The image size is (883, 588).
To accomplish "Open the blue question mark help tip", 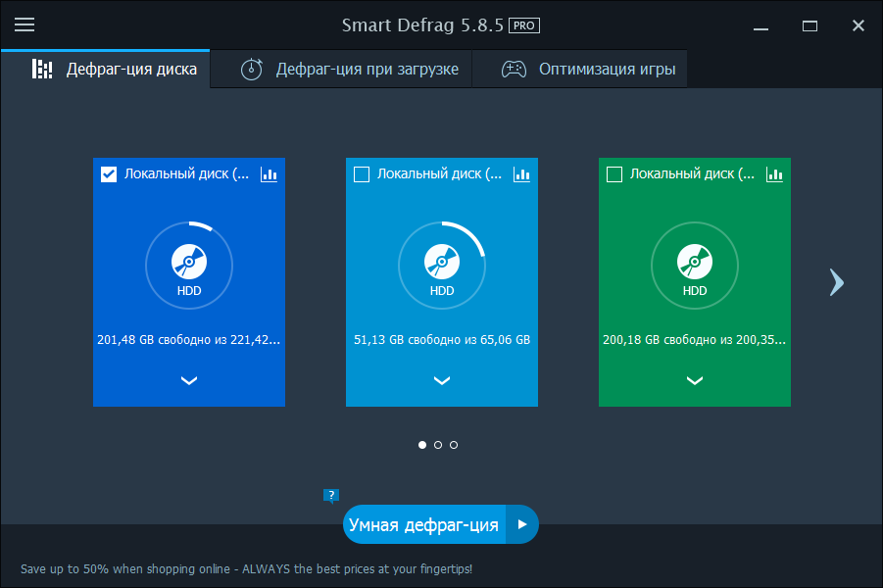I will click(331, 496).
